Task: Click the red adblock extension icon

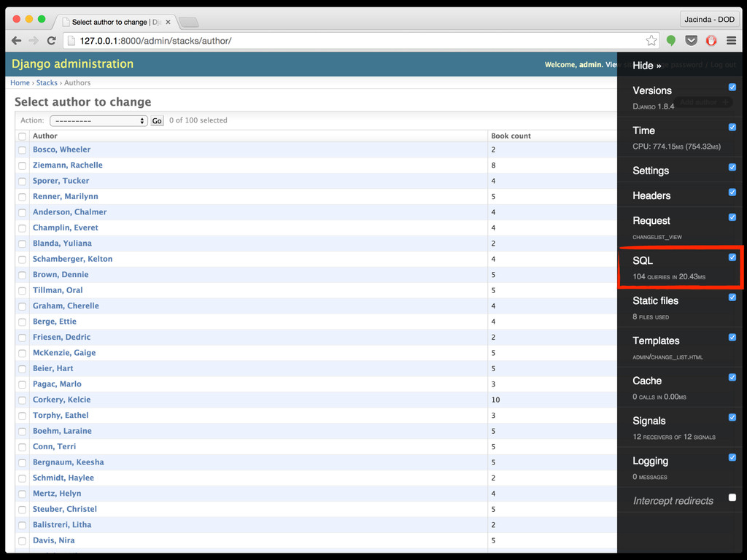Action: point(711,41)
